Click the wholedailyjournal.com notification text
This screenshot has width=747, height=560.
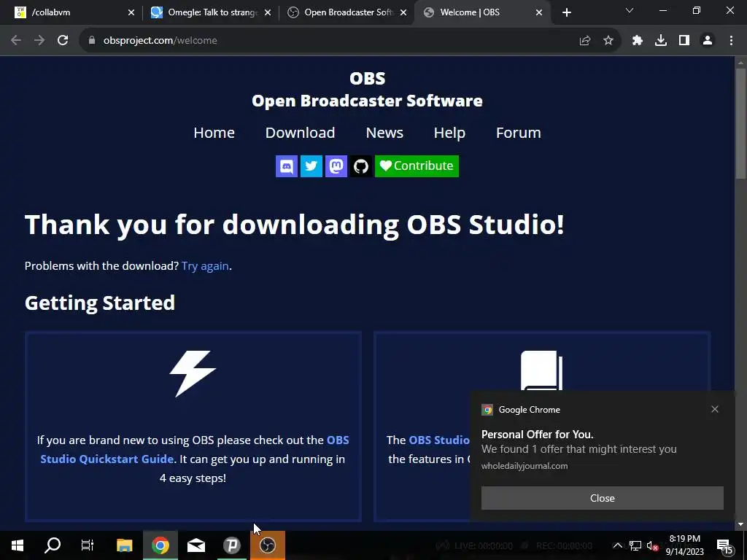coord(525,466)
